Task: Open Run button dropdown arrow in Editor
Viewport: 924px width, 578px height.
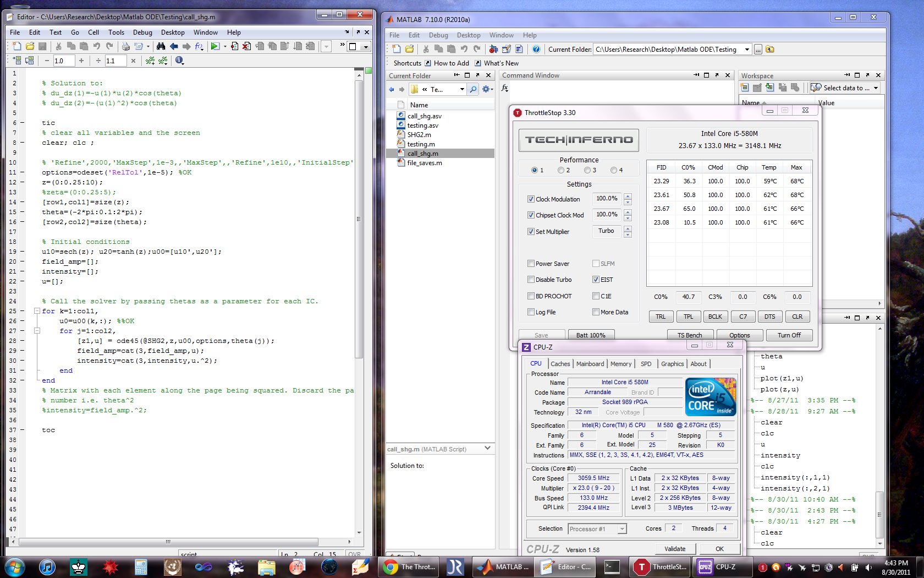Action: point(225,46)
